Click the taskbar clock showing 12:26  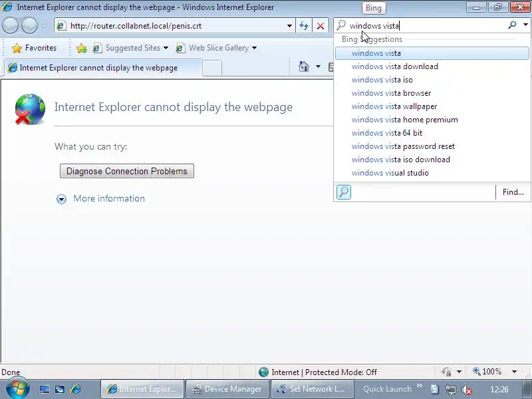[499, 390]
